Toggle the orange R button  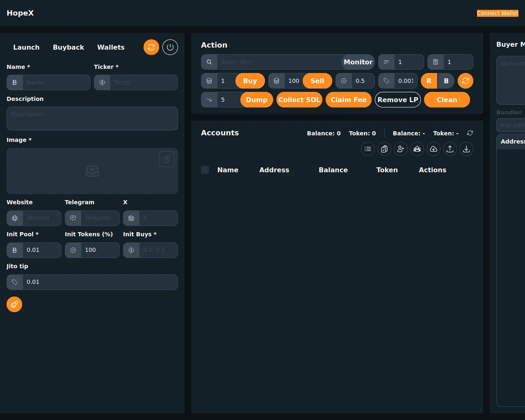[x=429, y=81]
